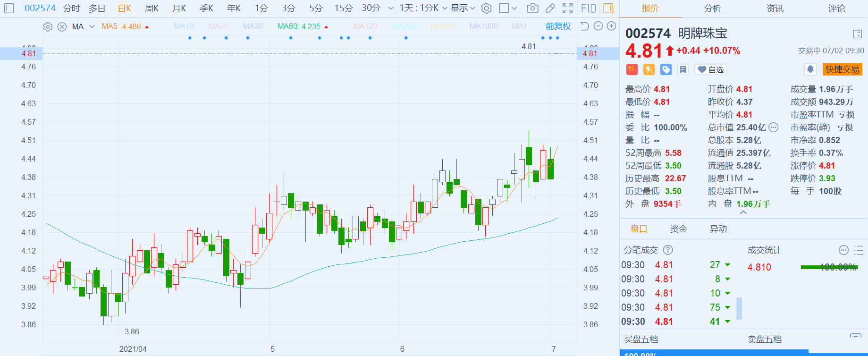Screen dimensions: 868x356
Task: Zoom out the chart with the minus icon
Action: 598,26
